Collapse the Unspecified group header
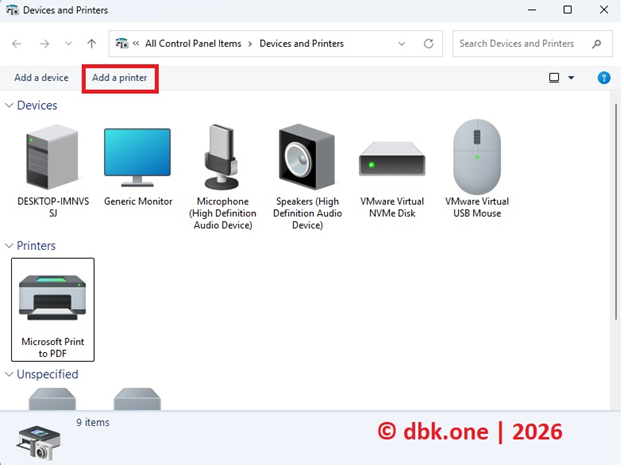The image size is (624, 468). click(x=10, y=375)
